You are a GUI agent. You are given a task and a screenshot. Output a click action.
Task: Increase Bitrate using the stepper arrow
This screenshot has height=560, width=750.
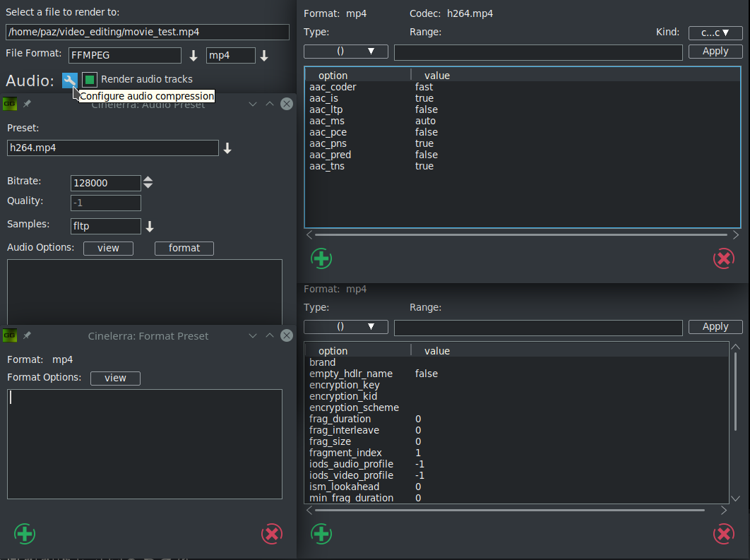tap(148, 179)
